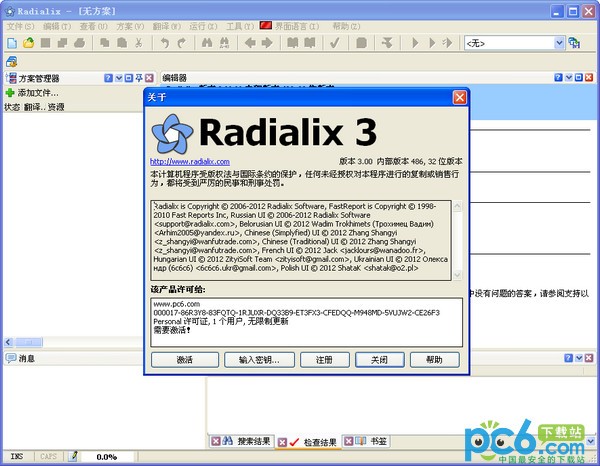Click the 0.0% progress indicator in status bar
This screenshot has height=466, width=600.
(x=107, y=457)
